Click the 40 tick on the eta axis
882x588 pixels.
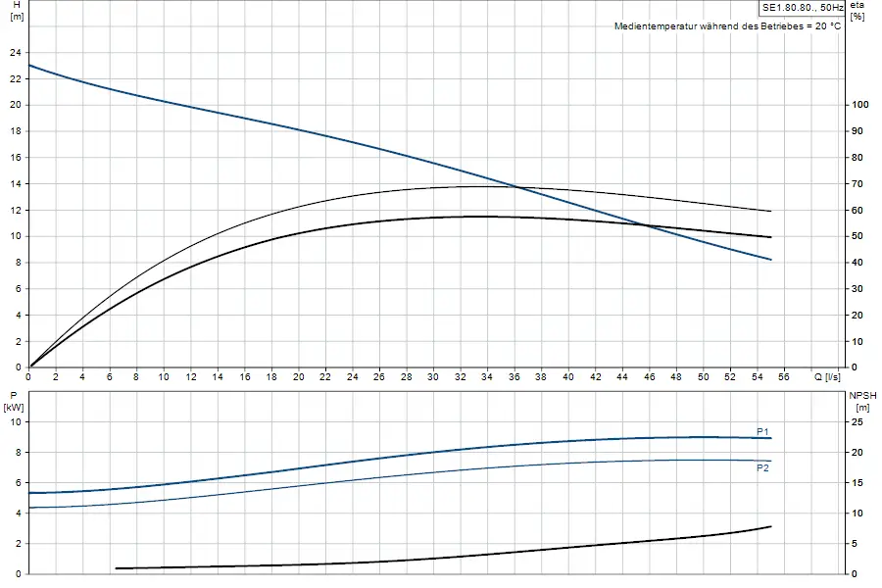[x=857, y=263]
